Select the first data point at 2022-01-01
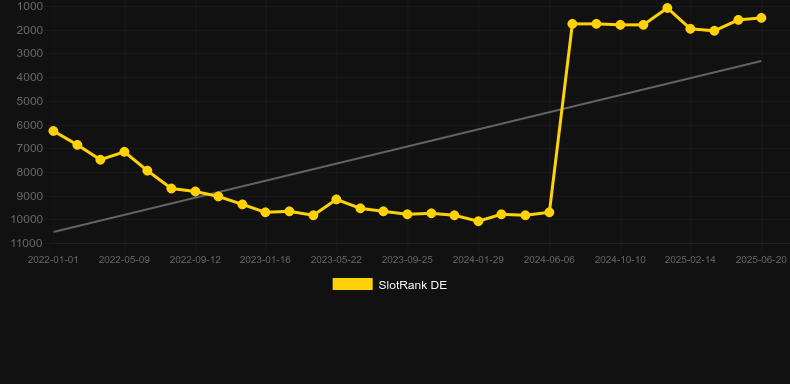The image size is (790, 384). (x=53, y=131)
